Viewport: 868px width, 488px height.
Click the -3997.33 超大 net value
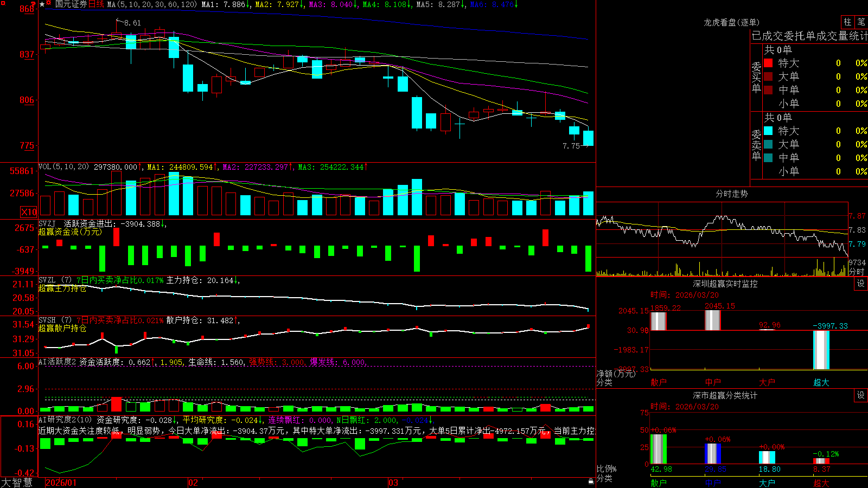tap(830, 326)
